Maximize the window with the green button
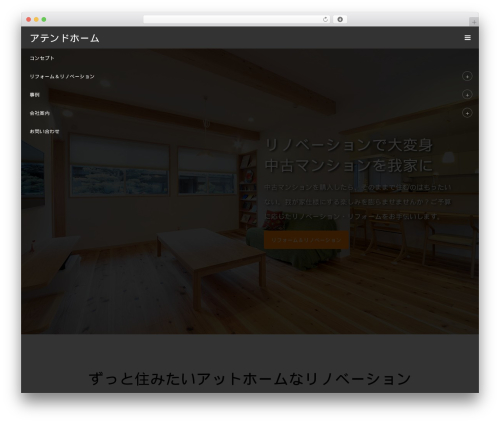 click(x=44, y=19)
